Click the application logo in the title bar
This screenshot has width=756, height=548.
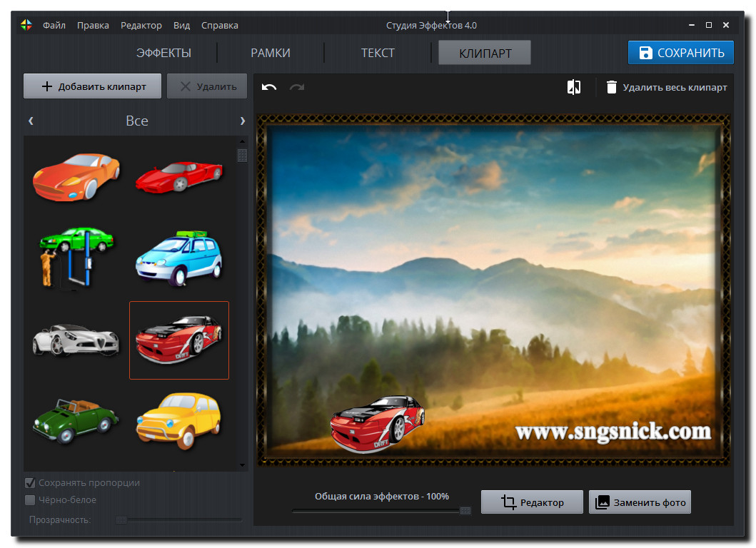pyautogui.click(x=26, y=24)
